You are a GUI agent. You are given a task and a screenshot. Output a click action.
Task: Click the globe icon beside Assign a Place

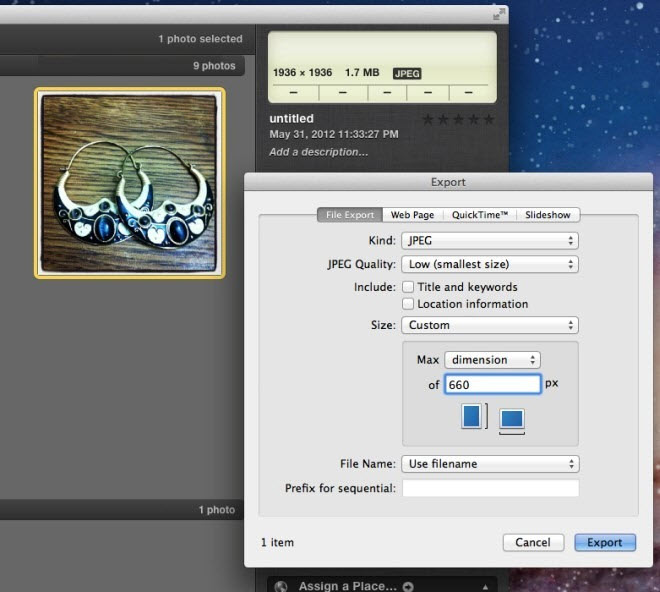(281, 586)
